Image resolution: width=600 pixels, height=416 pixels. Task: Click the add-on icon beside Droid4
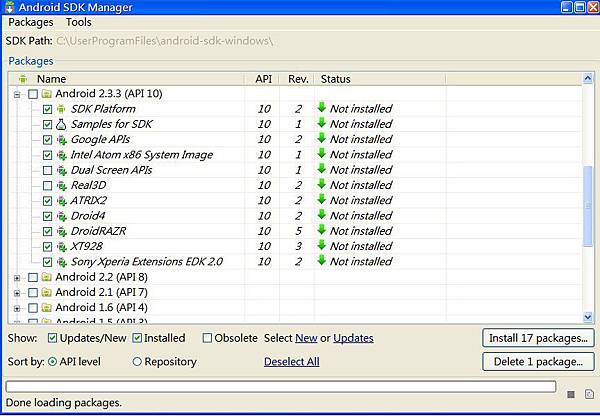[62, 216]
